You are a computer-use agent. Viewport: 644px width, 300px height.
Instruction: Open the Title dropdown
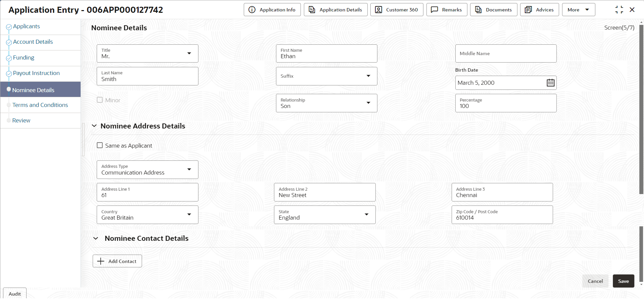point(147,53)
